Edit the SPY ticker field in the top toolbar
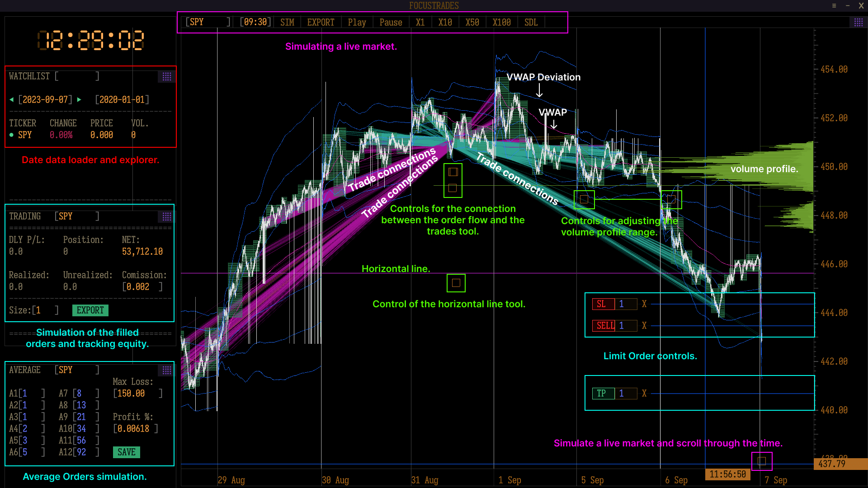Screen dimensions: 868x488 coord(208,22)
